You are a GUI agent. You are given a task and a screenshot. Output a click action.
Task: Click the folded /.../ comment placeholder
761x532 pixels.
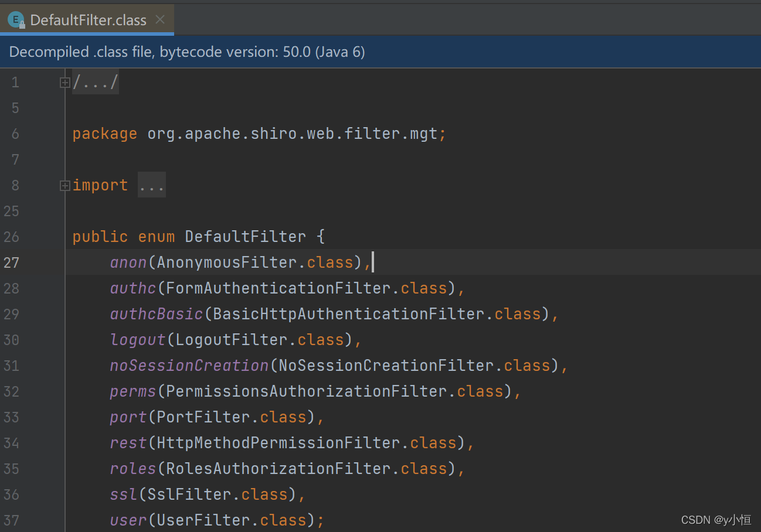(x=96, y=83)
